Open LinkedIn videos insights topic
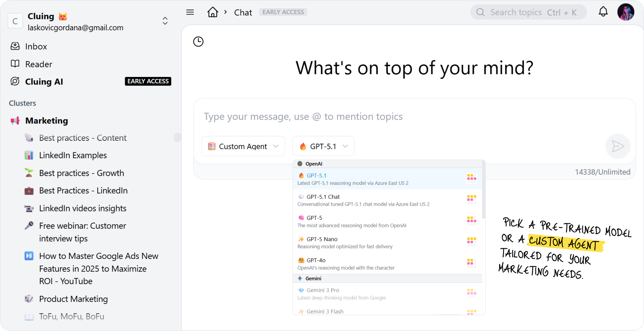The image size is (644, 331). pyautogui.click(x=83, y=208)
